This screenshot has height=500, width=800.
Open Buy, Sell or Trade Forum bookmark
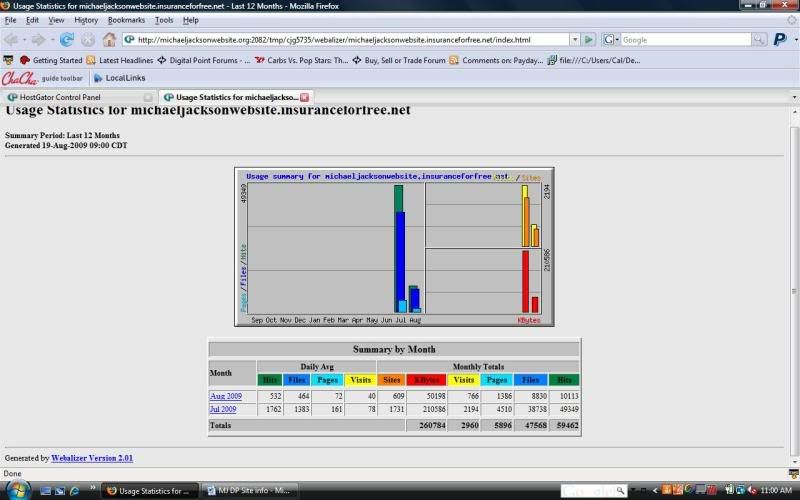point(399,60)
